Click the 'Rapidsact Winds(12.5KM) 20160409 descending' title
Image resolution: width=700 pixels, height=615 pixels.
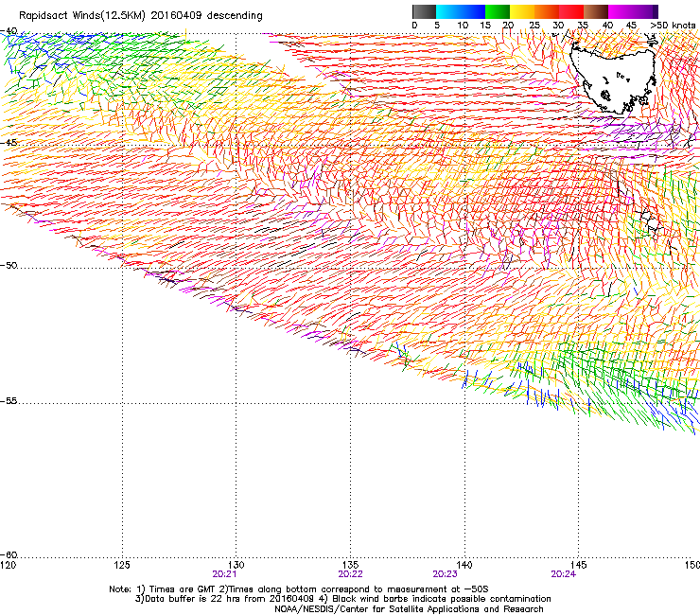coord(141,16)
